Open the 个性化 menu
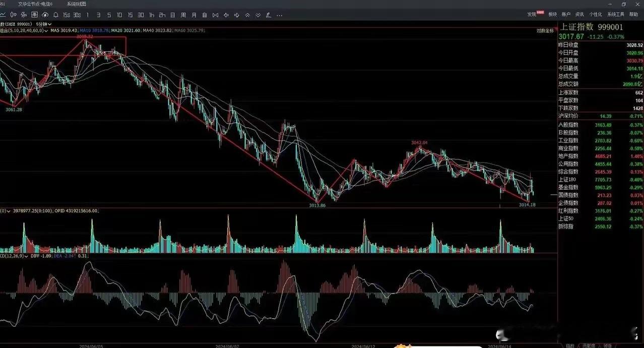The width and height of the screenshot is (644, 348). [x=595, y=14]
